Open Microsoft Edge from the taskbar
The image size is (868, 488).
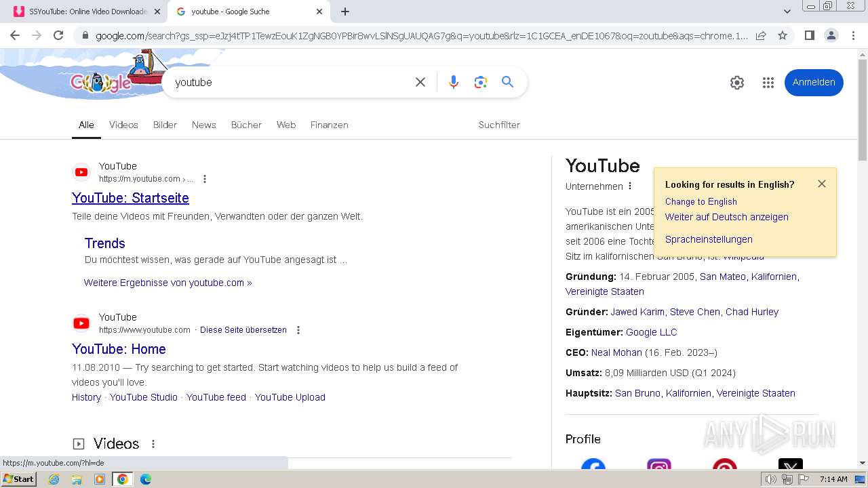(x=146, y=479)
